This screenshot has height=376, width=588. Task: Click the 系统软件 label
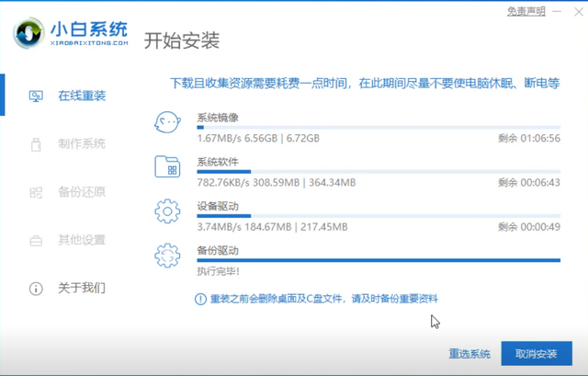point(218,162)
